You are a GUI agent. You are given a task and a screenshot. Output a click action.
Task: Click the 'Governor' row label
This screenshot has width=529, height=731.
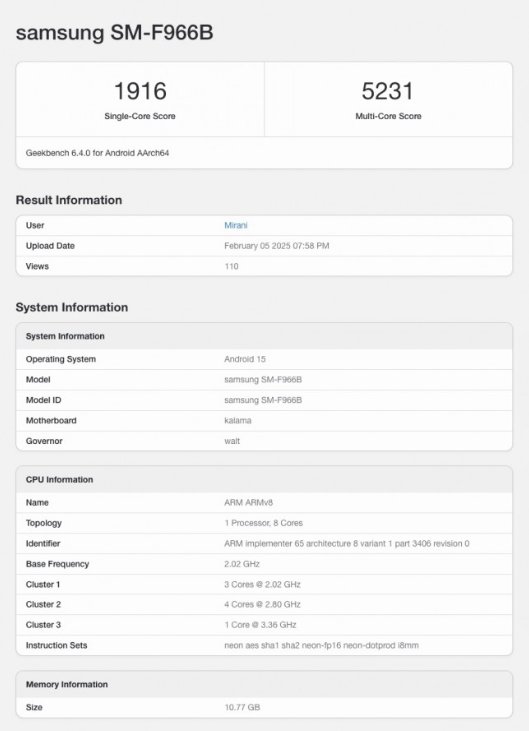[x=44, y=441]
